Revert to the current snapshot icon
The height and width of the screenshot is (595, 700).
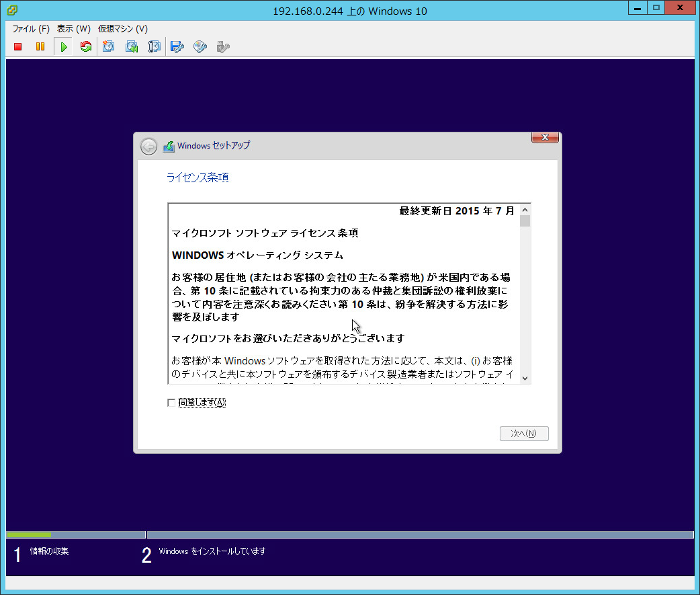[x=132, y=46]
